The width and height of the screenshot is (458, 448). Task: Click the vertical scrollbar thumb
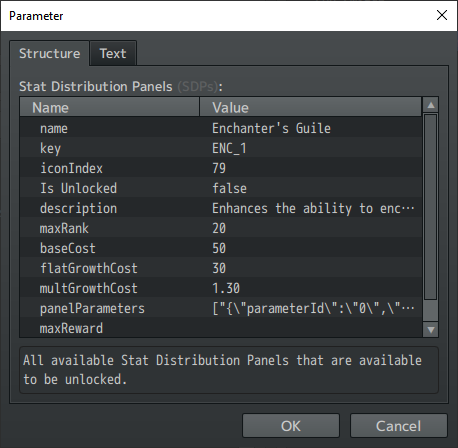431,207
